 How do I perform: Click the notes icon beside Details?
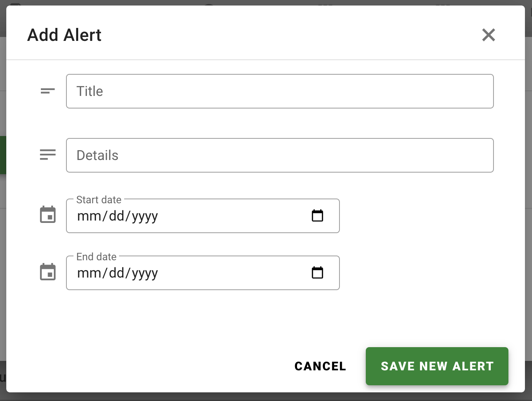point(48,155)
